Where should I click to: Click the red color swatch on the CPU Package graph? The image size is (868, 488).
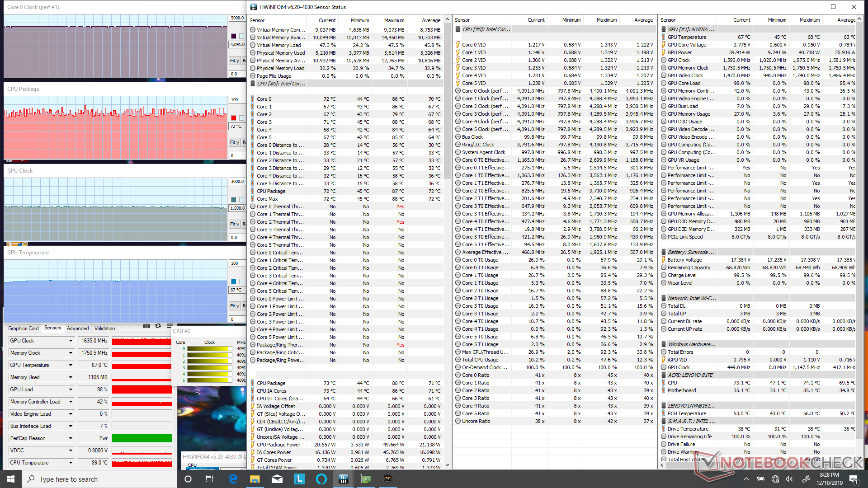tap(234, 118)
